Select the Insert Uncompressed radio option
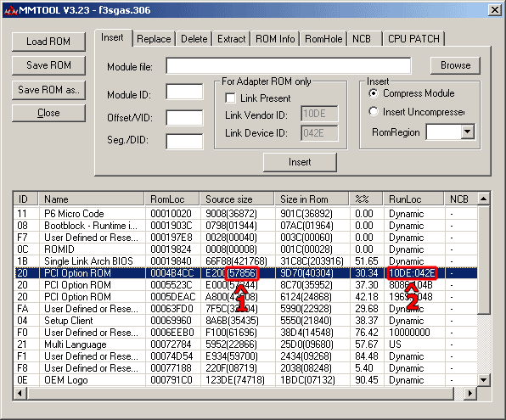 (x=374, y=112)
